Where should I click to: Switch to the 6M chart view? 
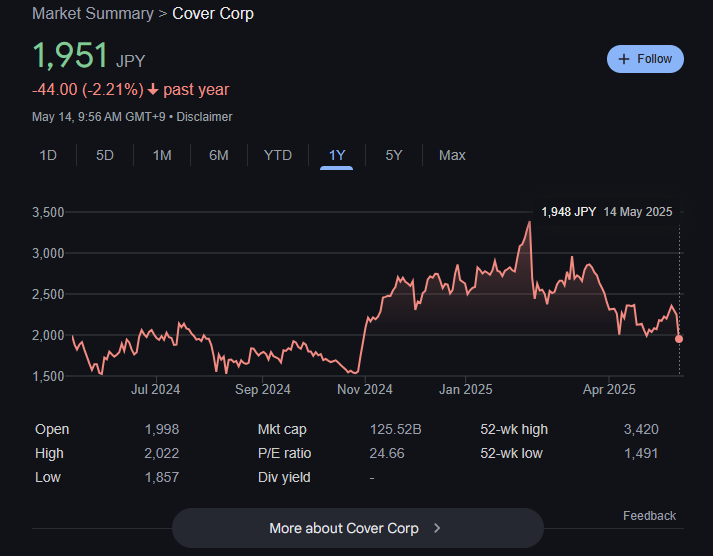[219, 155]
